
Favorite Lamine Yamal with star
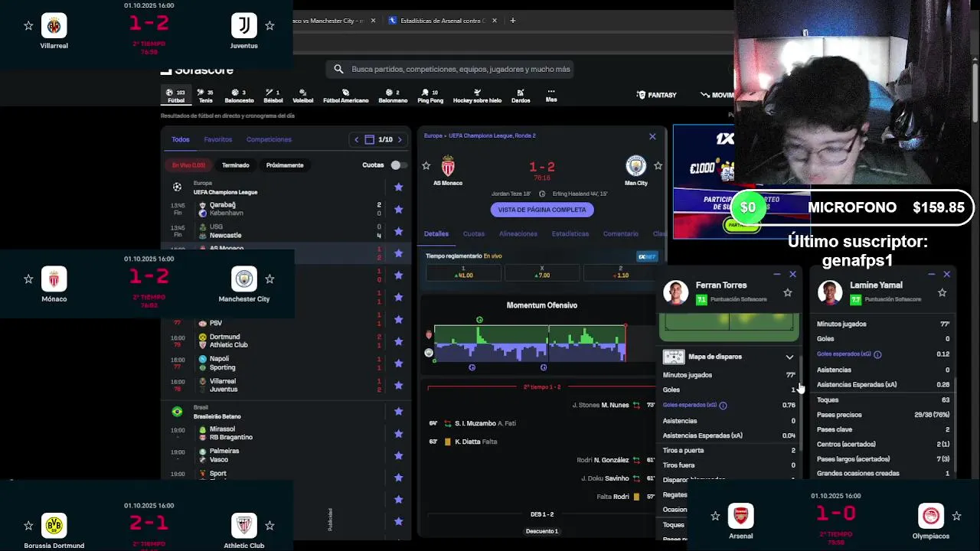942,292
